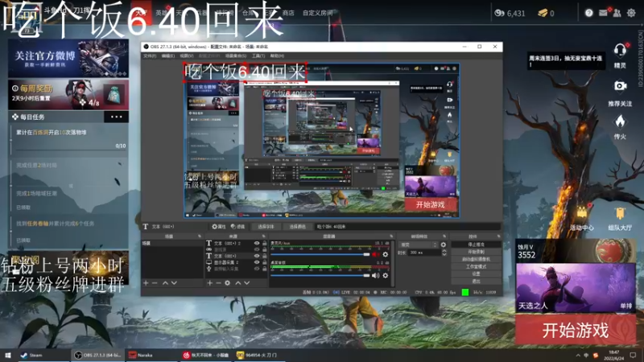
Task: Move selected source up in list
Action: 237,283
